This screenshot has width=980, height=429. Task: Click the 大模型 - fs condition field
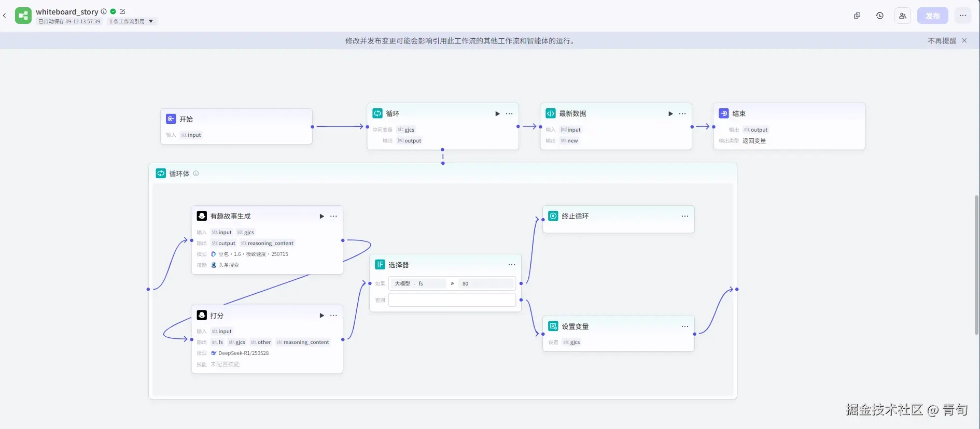click(x=418, y=283)
